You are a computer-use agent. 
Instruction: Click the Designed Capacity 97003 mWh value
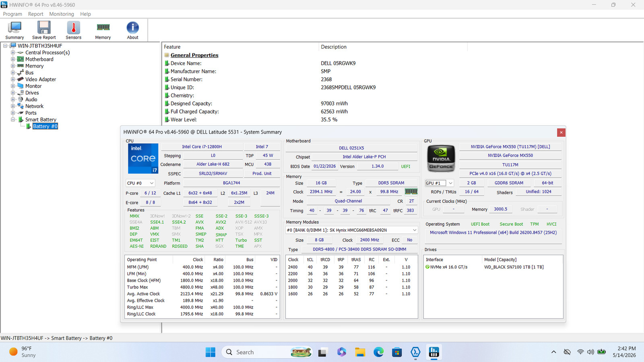coord(334,103)
